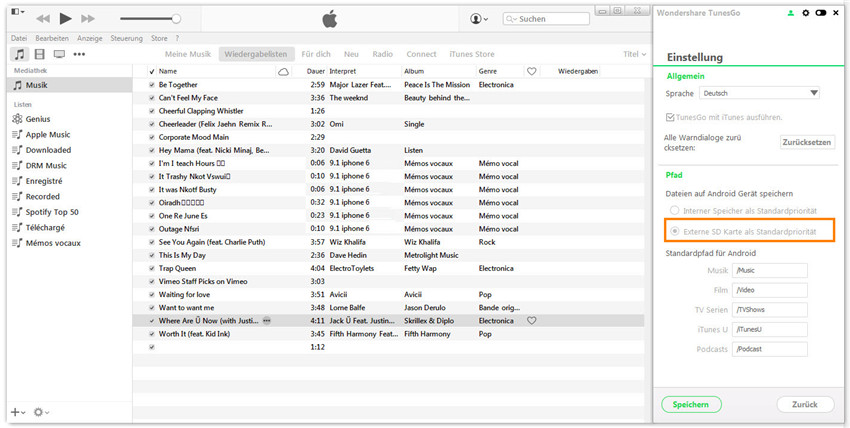
Task: Uncheck the Waiting for love checkbox
Action: coord(152,295)
